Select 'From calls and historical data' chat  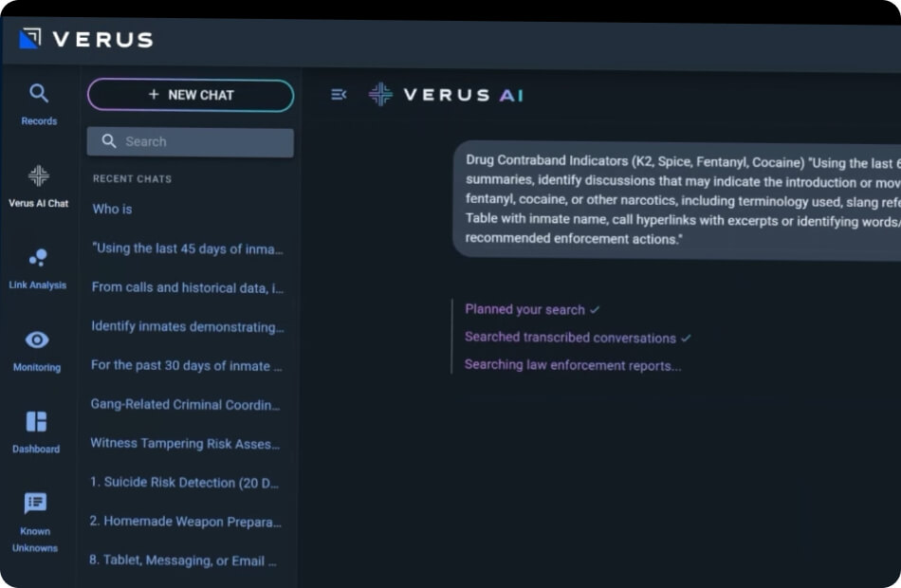coord(188,287)
